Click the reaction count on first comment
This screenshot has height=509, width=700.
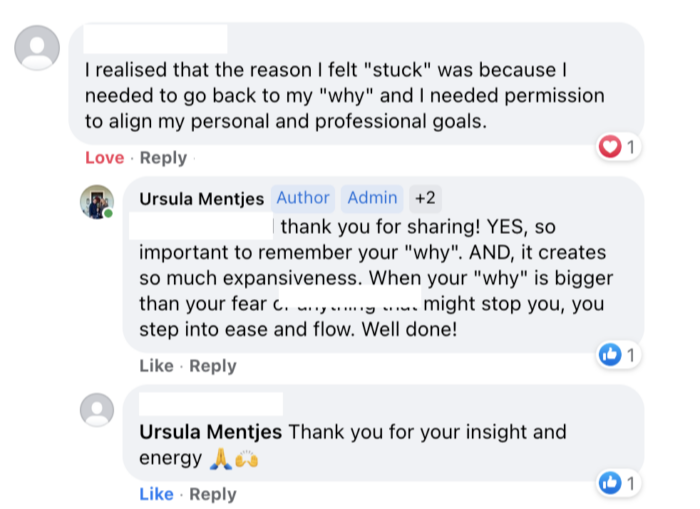(631, 148)
